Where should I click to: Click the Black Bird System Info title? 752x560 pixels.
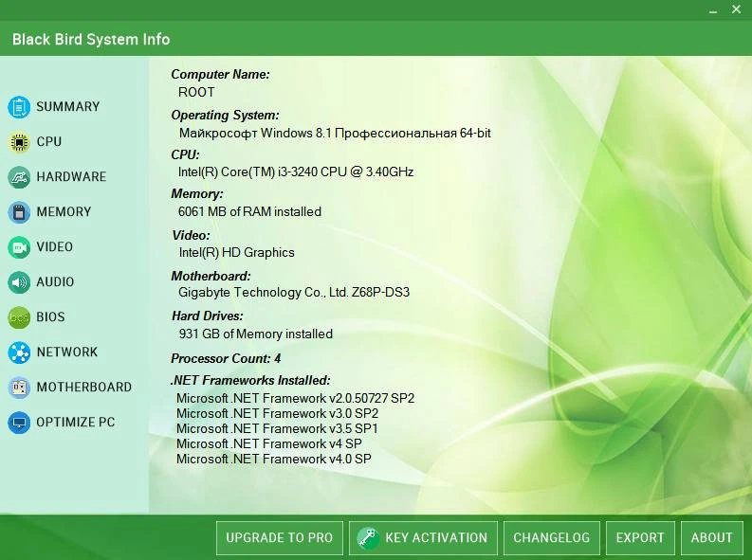pyautogui.click(x=91, y=39)
